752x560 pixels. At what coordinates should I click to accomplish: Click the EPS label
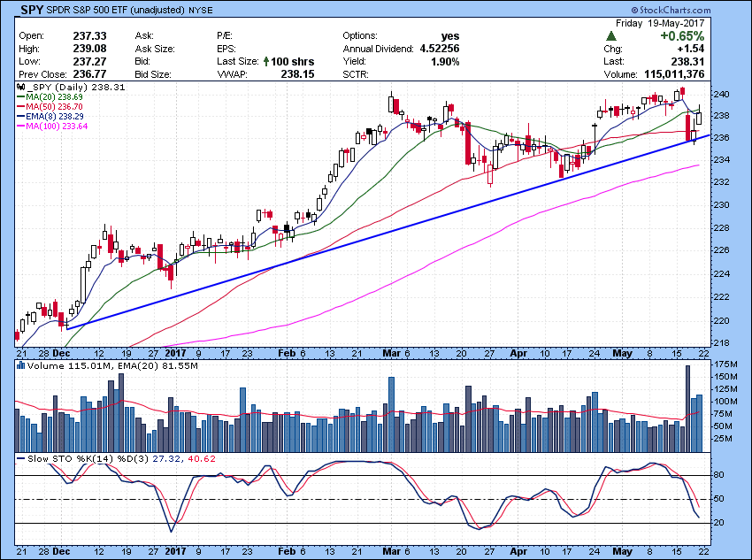point(226,49)
